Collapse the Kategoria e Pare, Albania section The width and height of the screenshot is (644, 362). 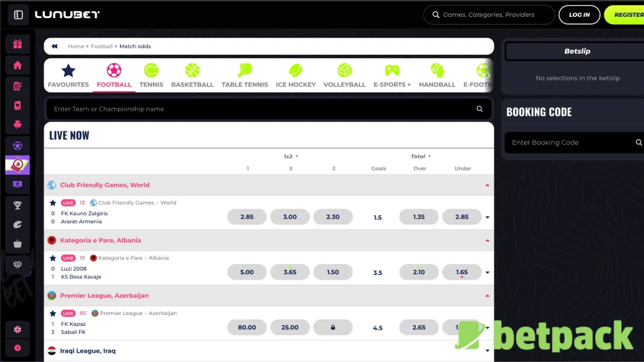point(487,241)
